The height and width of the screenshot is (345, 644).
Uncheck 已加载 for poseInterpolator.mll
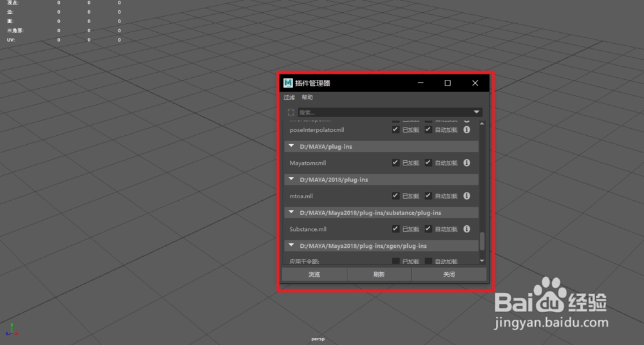click(x=395, y=129)
